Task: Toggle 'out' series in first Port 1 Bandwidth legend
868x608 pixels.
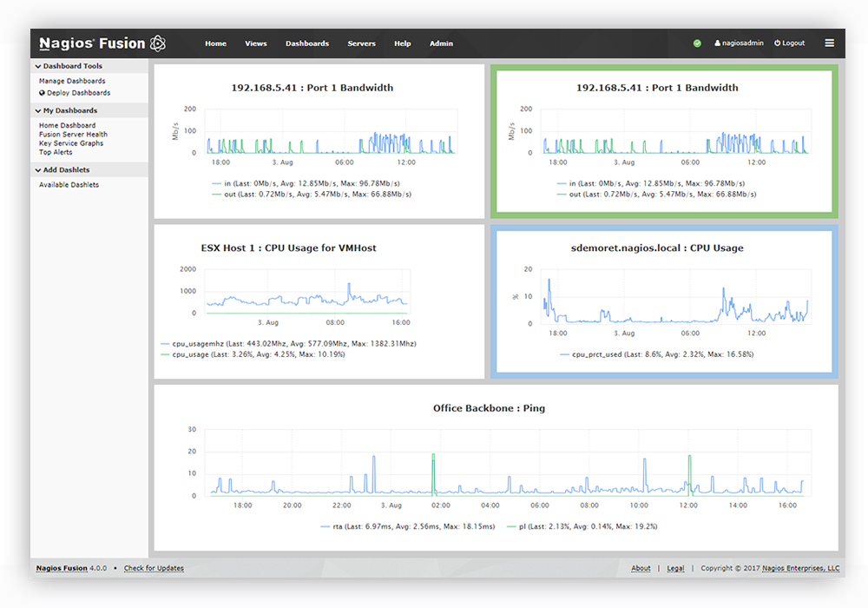Action: (312, 195)
